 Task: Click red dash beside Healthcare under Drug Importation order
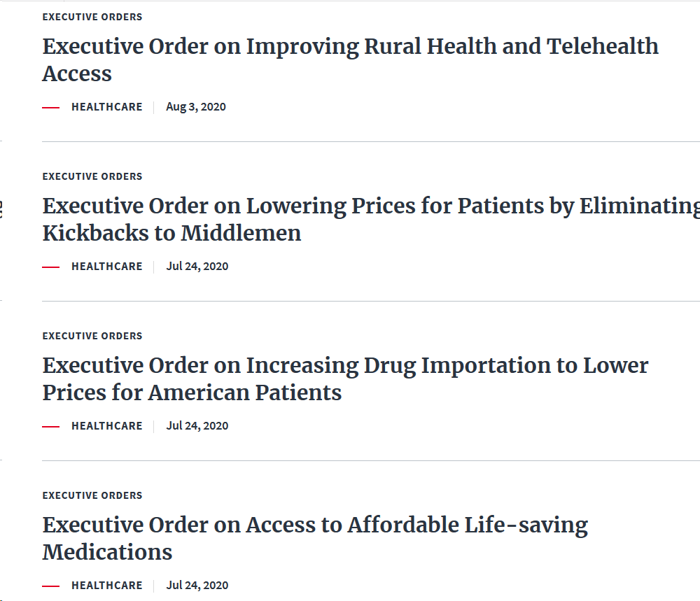(x=51, y=427)
